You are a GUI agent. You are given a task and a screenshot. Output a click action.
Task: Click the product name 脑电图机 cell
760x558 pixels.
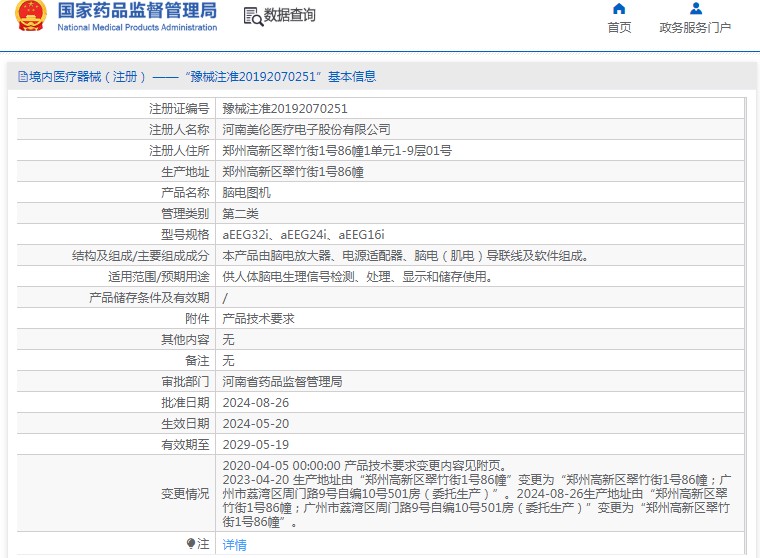pos(246,193)
